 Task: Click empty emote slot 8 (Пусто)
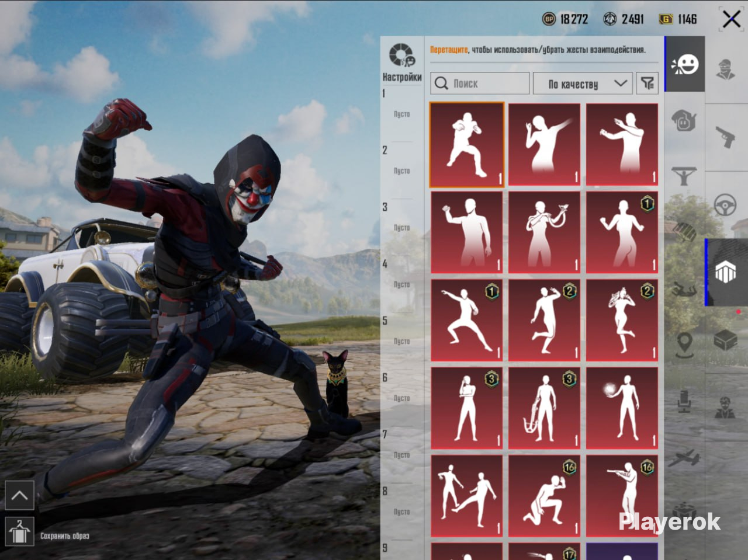(401, 512)
